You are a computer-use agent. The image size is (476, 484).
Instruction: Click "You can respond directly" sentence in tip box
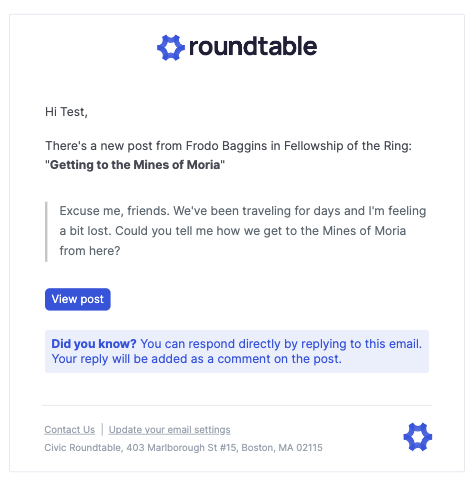281,344
